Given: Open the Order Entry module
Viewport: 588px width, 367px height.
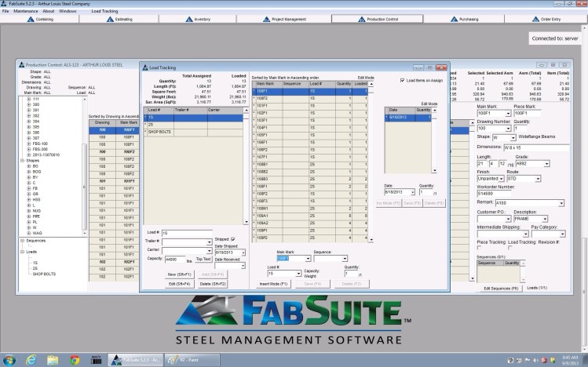Looking at the screenshot, I should [550, 18].
